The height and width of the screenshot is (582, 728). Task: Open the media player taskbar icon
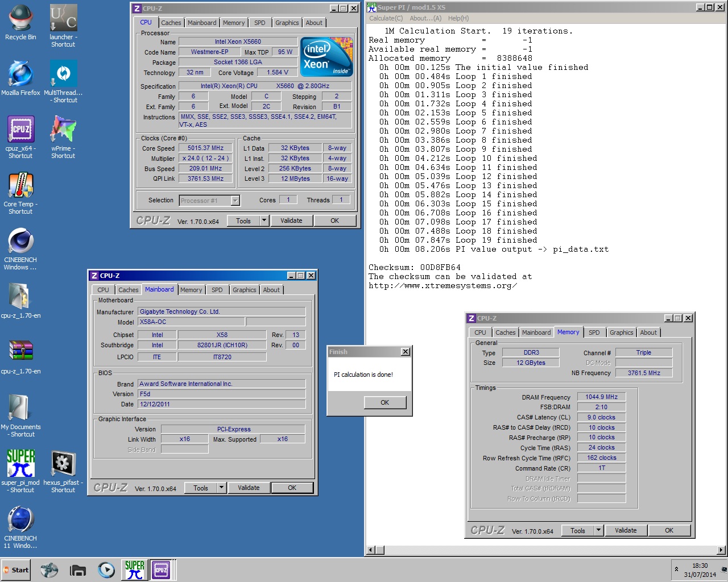point(106,570)
